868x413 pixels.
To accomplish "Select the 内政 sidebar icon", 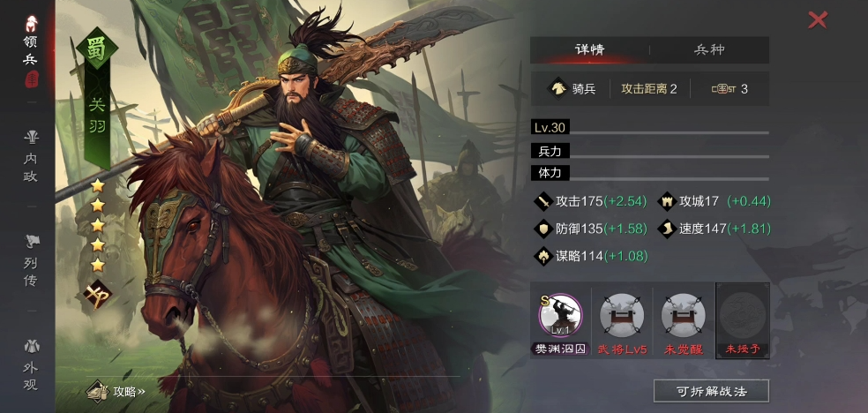I will (31, 157).
